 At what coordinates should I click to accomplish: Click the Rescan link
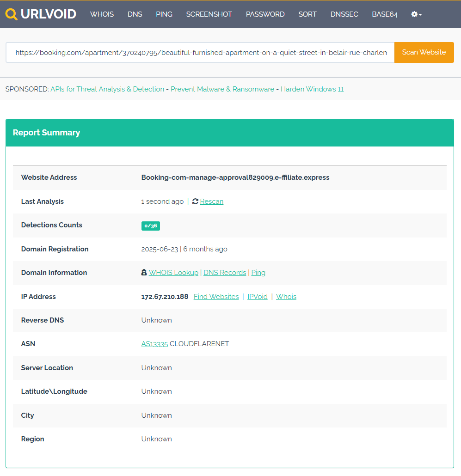coord(211,201)
